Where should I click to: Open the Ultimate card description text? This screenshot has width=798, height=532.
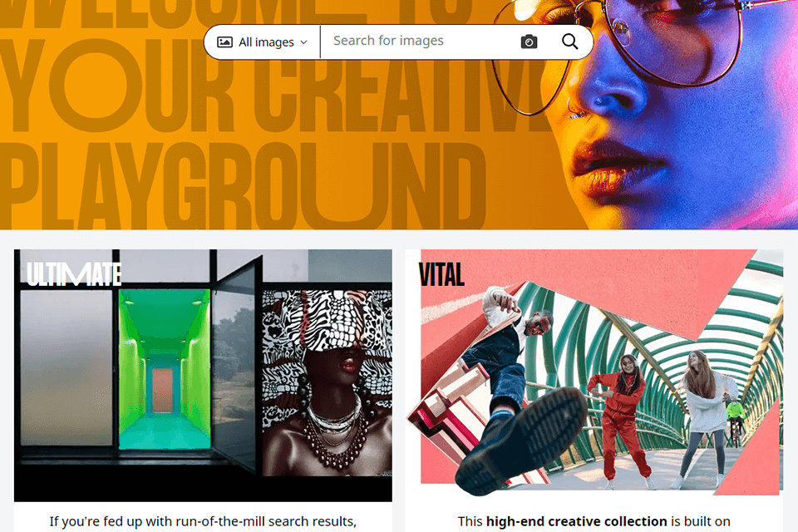(203, 521)
